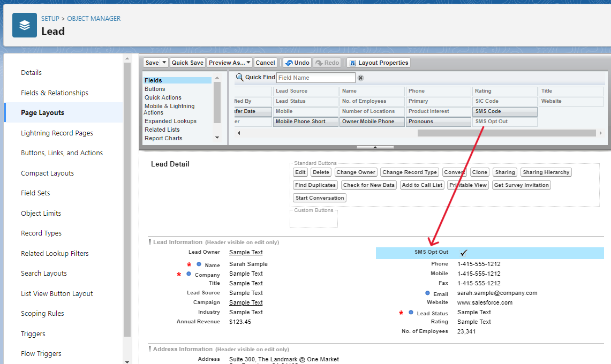Click the SMS Opt Out field on layout
611x364 pixels.
(489, 253)
